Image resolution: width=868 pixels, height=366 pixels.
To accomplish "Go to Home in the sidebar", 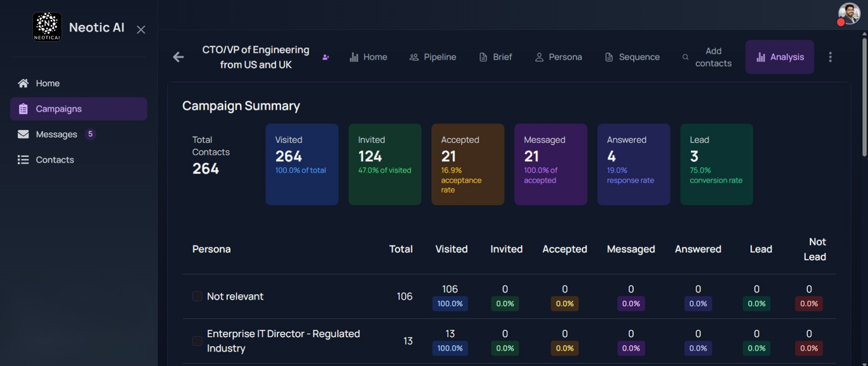I will tap(79, 83).
